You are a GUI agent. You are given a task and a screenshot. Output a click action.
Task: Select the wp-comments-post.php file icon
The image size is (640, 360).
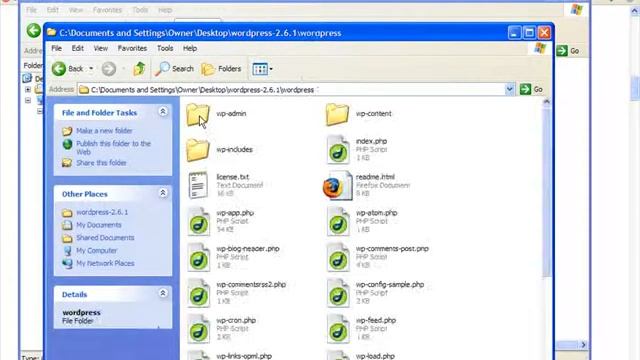pos(338,258)
